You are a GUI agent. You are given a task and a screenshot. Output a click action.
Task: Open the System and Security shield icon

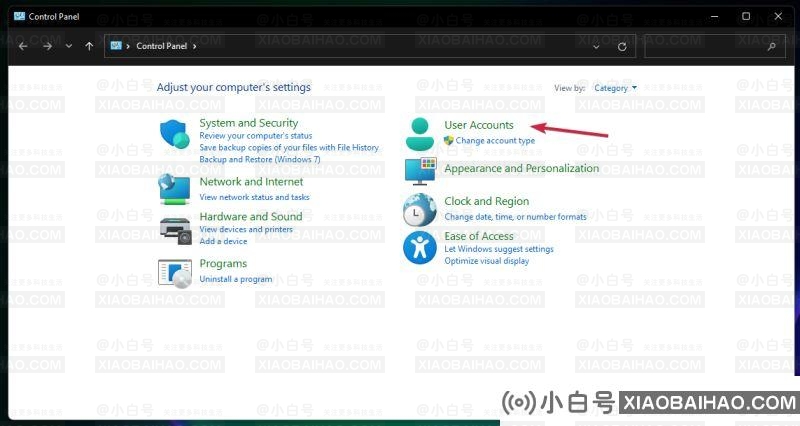click(x=174, y=134)
